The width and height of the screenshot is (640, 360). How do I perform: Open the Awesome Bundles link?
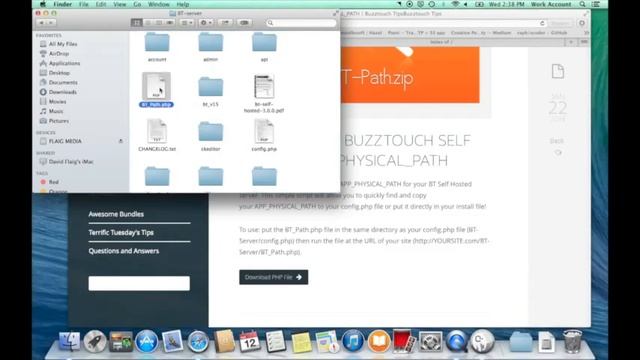116,214
